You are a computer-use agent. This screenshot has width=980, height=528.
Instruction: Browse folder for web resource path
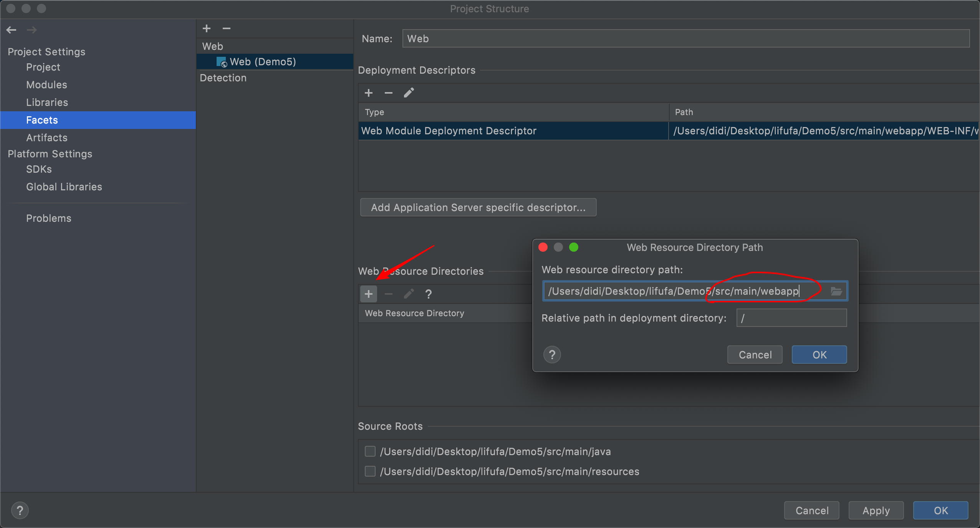[x=836, y=291]
